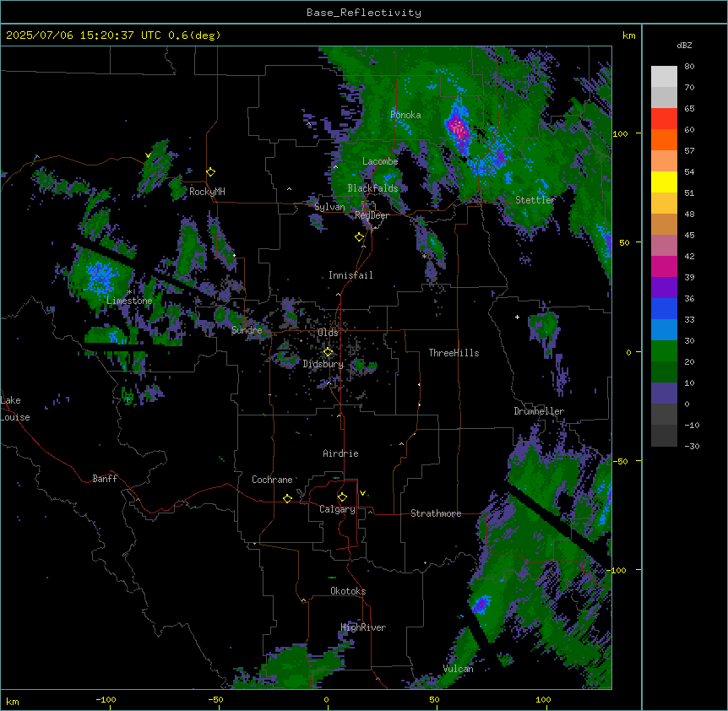Click the light blue 30-33 dBZ swatch
The height and width of the screenshot is (711, 728).
664,330
